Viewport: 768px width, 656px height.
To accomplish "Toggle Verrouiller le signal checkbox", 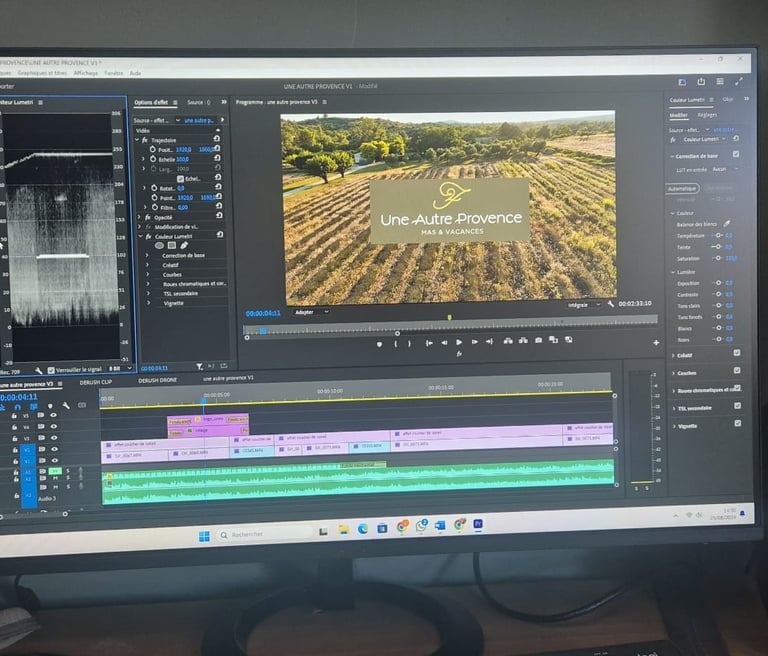I will tap(51, 370).
